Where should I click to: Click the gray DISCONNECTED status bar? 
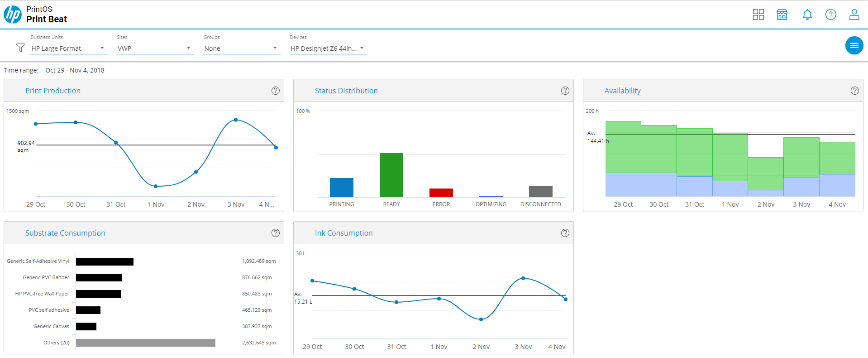pos(541,192)
